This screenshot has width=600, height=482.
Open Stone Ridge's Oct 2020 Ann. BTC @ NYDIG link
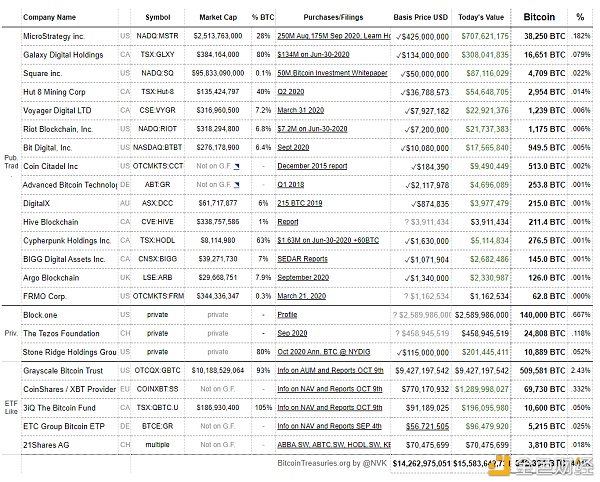[324, 352]
